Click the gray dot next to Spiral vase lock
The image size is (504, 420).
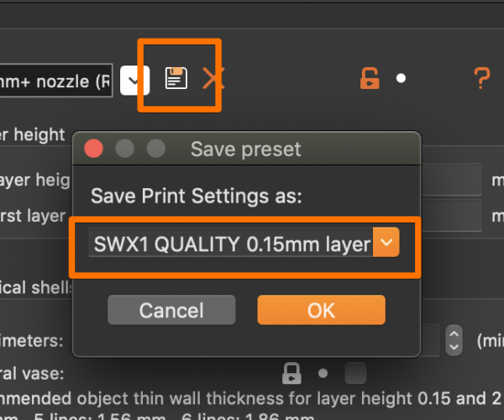[x=323, y=374]
